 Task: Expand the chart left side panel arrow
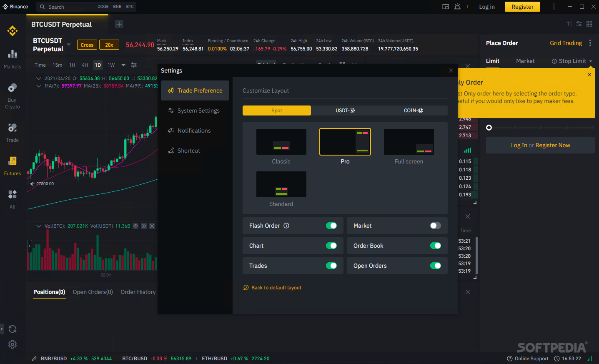click(x=30, y=246)
